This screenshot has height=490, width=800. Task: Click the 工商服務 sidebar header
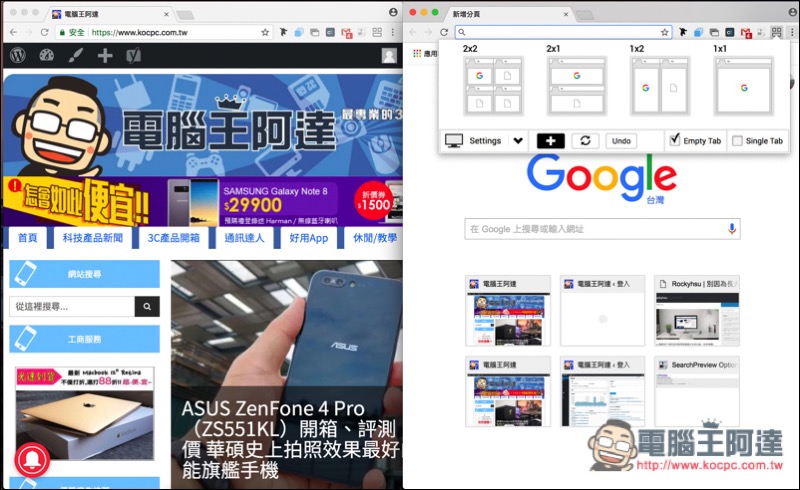(84, 339)
